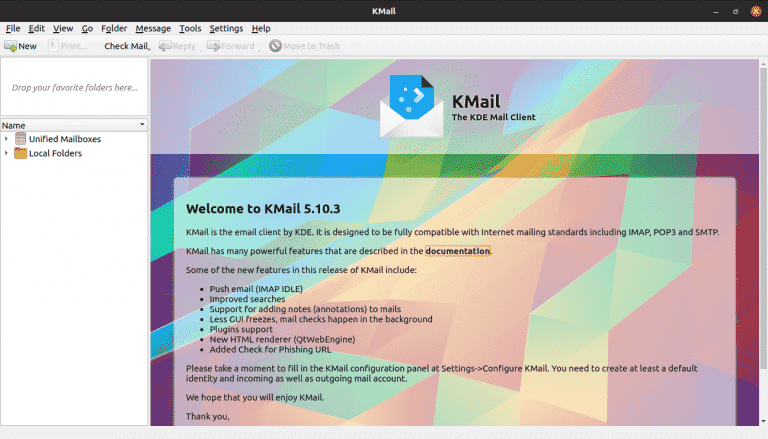This screenshot has height=439, width=768.
Task: Open the Tools menu
Action: pyautogui.click(x=190, y=28)
